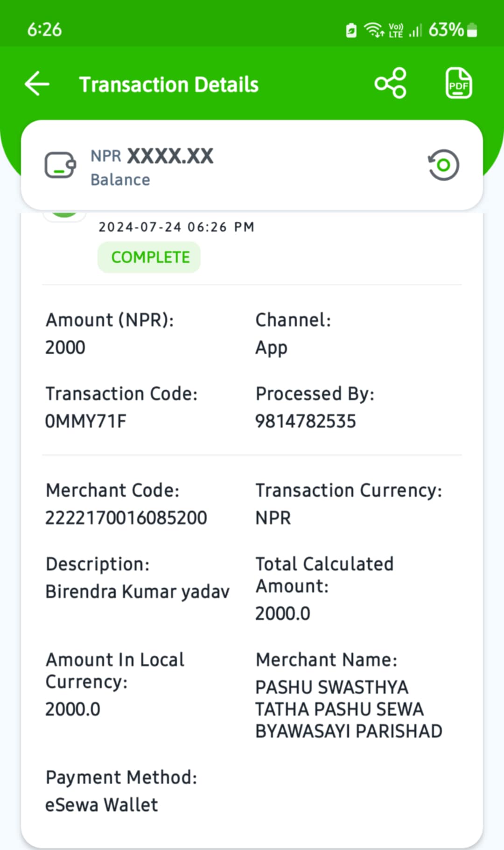Image resolution: width=504 pixels, height=850 pixels.
Task: Tap the Wi-Fi status icon
Action: (x=374, y=30)
